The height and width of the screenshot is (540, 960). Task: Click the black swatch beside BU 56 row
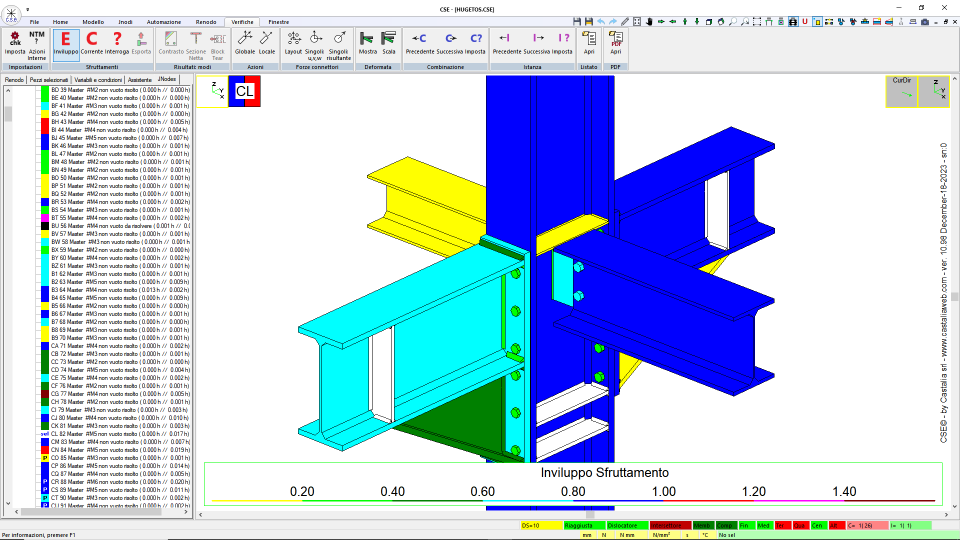45,226
